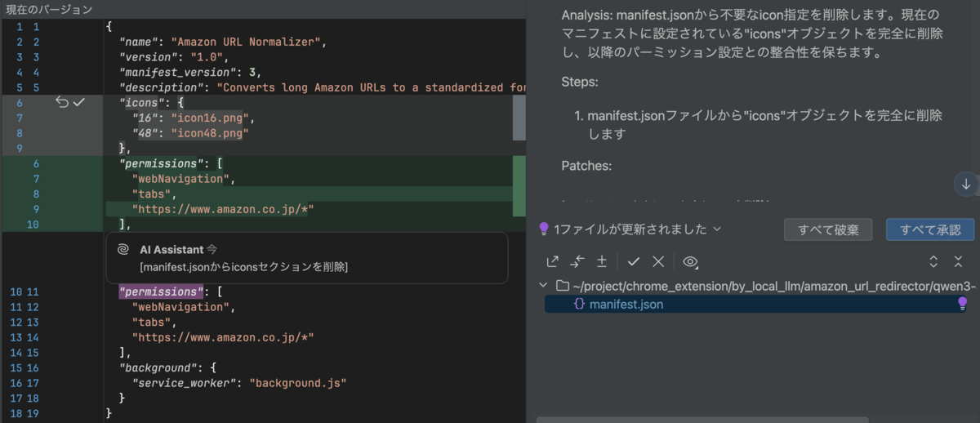
Task: Click the 'Steps:' heading in assistant panel
Action: coord(580,82)
